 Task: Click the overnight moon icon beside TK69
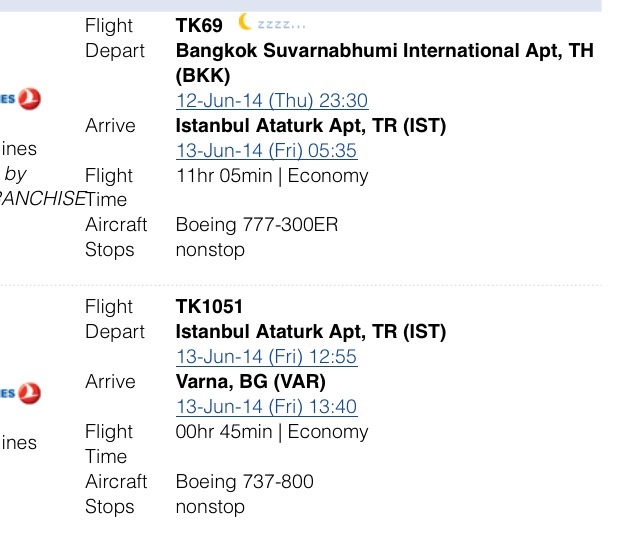(246, 22)
